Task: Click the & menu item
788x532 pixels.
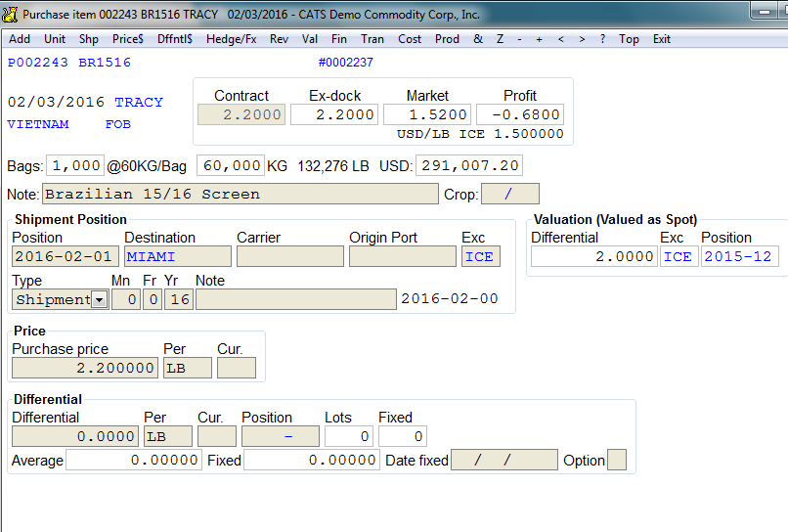Action: click(478, 39)
